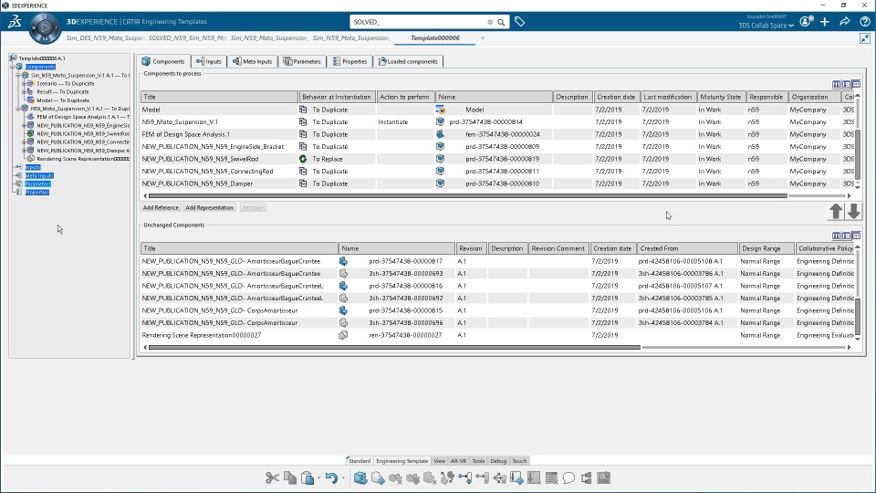Viewport: 876px width, 493px height.
Task: Click first column layout icon above Unchanged Components
Action: tap(836, 236)
